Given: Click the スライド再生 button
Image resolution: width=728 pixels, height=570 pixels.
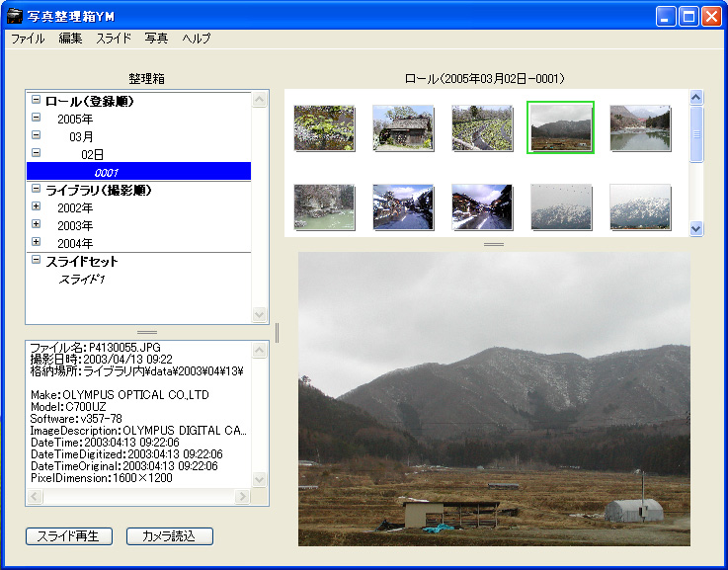Looking at the screenshot, I should pos(68,536).
